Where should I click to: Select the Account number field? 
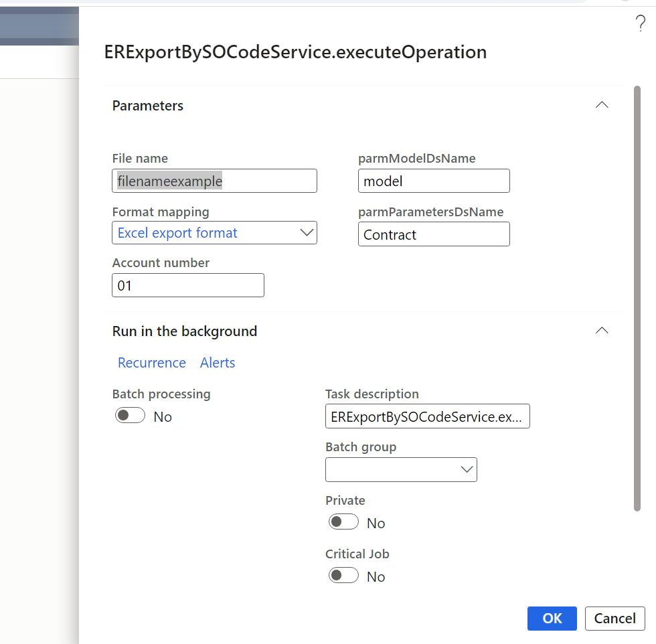187,285
